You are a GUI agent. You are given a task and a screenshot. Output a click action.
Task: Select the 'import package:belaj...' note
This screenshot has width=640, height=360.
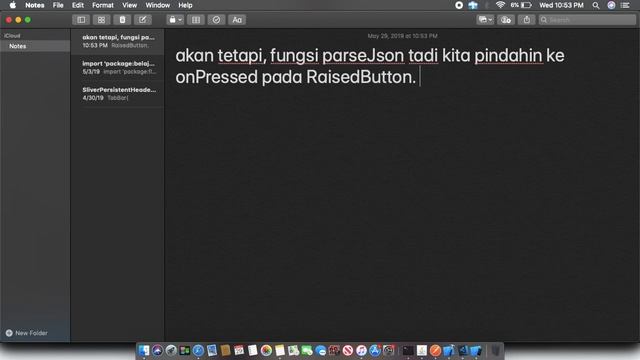(118, 67)
